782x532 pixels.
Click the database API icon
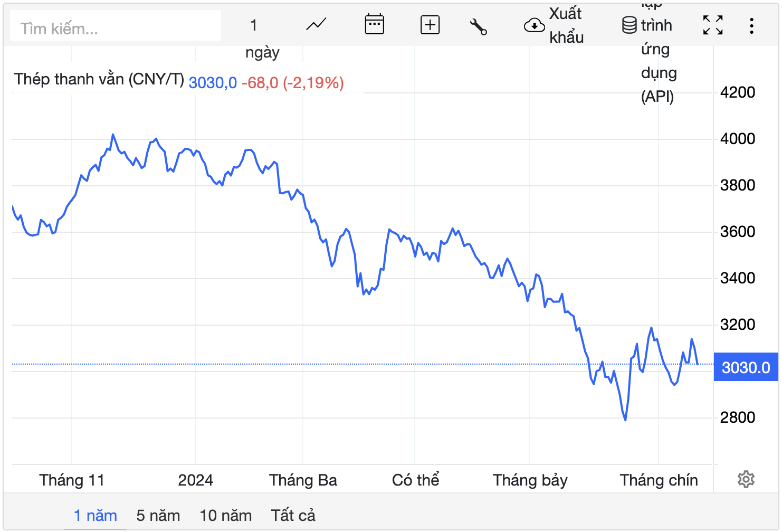629,25
